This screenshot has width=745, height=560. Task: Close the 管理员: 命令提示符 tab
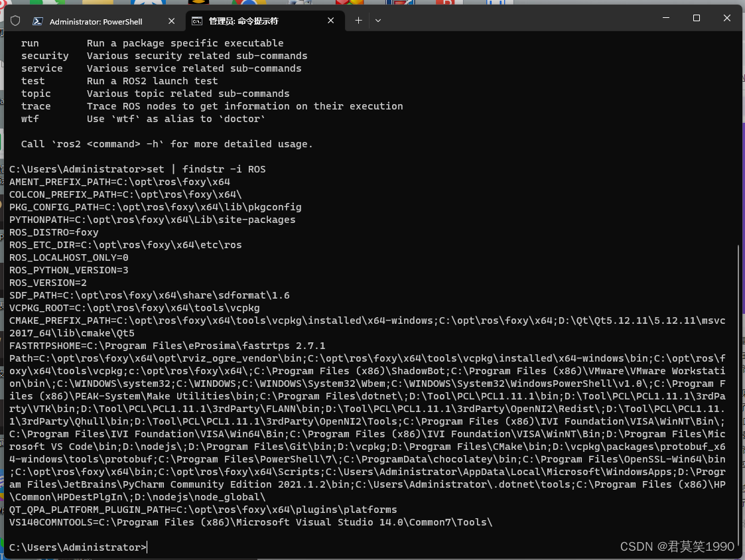[x=330, y=21]
